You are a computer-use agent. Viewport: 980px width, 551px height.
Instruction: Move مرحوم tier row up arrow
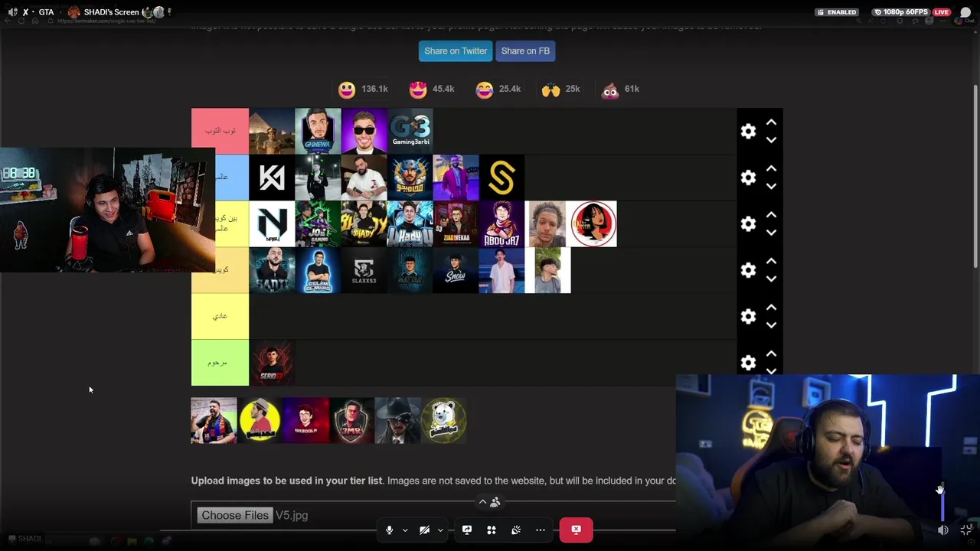pyautogui.click(x=771, y=354)
